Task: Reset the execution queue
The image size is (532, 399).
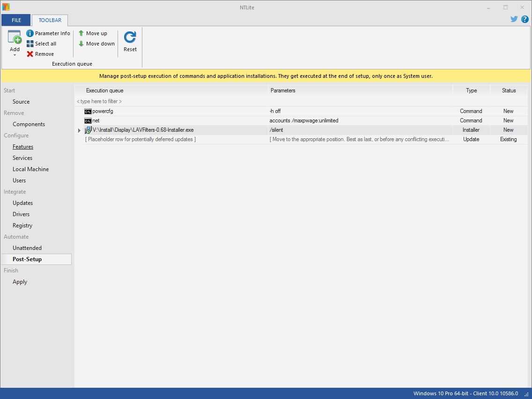Action: 130,41
